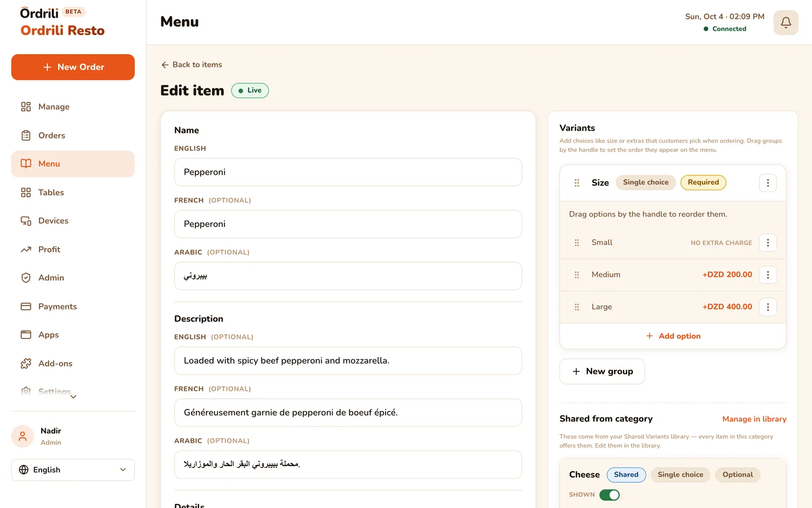812x508 pixels.
Task: Click the Back to items link
Action: pos(192,65)
